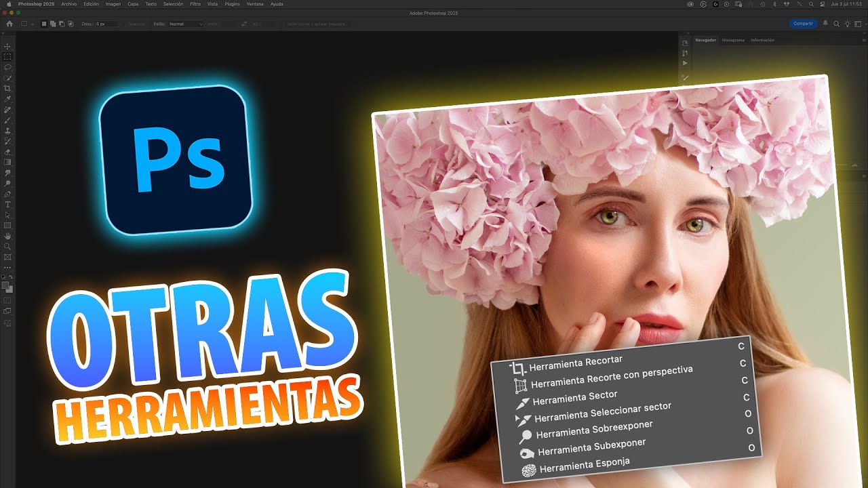The image size is (868, 488).
Task: Click the background color swatch
Action: (10, 290)
